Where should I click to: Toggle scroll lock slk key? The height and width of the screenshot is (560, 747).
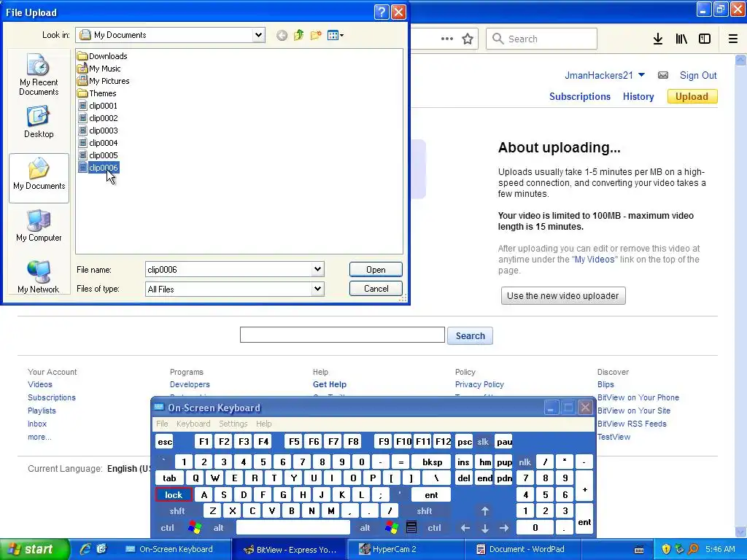click(x=483, y=441)
